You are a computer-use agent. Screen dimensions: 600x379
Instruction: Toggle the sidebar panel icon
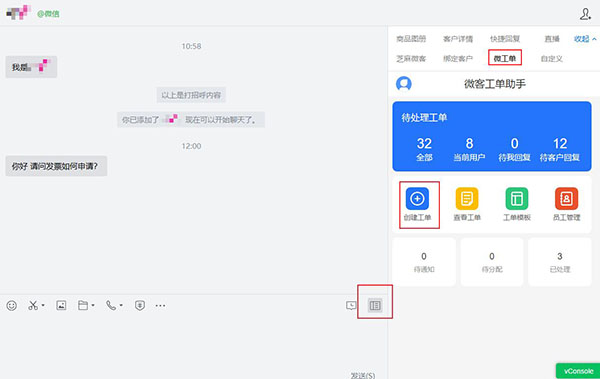tap(375, 305)
